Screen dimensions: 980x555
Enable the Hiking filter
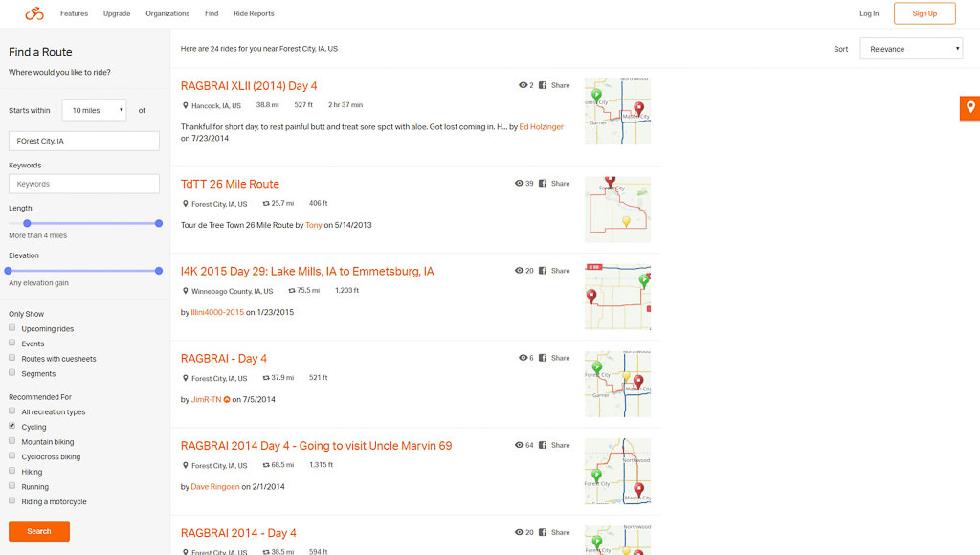[11, 472]
